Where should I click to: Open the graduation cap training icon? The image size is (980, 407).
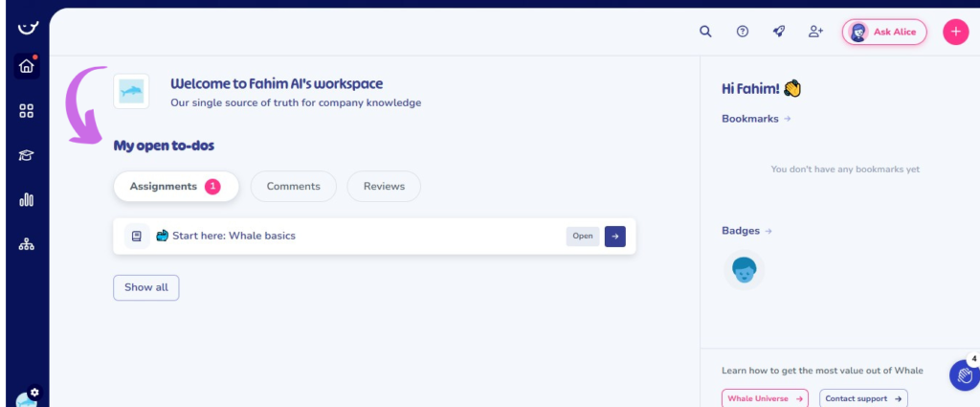point(26,156)
